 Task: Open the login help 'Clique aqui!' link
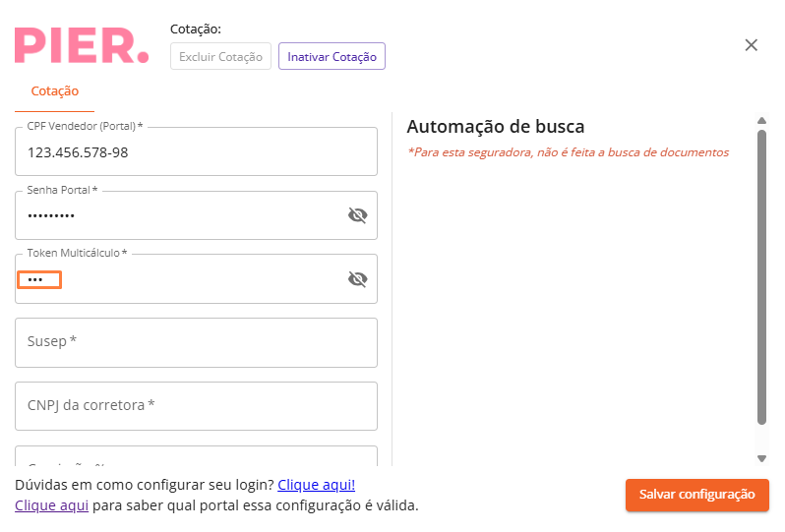click(x=316, y=485)
